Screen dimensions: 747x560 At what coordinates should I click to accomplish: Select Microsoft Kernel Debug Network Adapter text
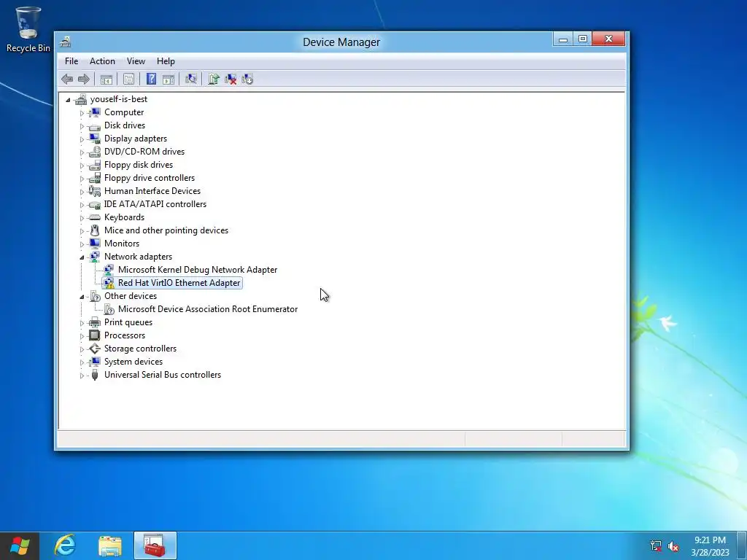click(198, 270)
